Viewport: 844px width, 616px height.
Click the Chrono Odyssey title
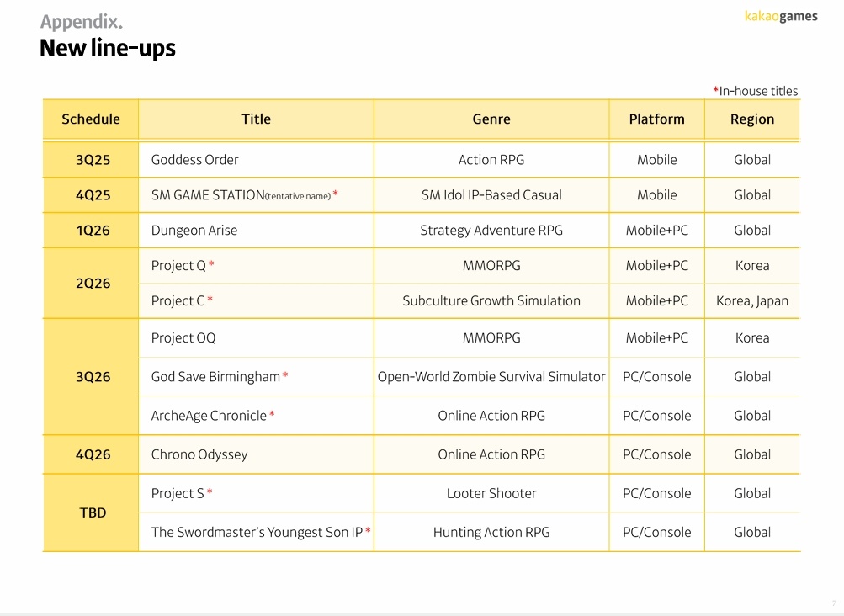199,454
